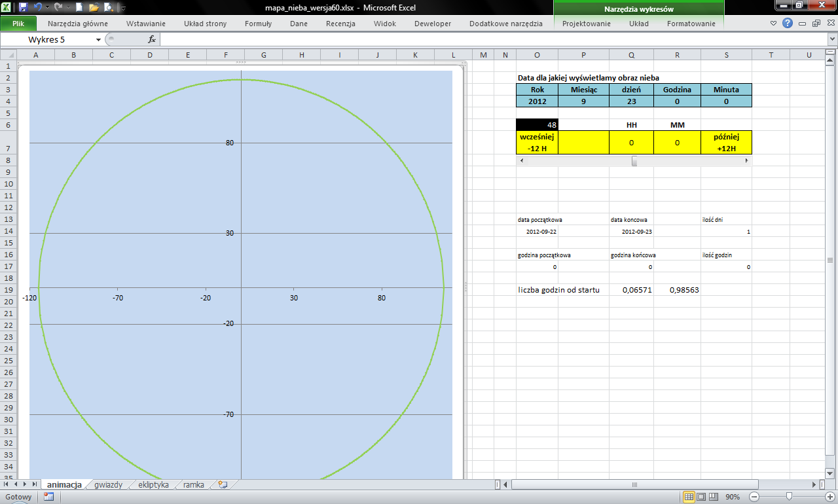Switch to gwiazdy sheet tab
This screenshot has width=838, height=504.
click(108, 485)
